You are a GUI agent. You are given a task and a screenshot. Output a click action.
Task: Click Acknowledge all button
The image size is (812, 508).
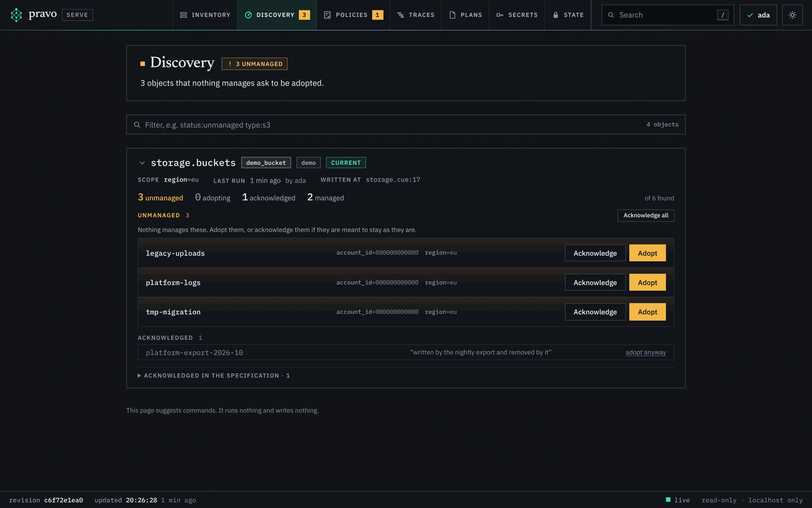[x=646, y=215]
